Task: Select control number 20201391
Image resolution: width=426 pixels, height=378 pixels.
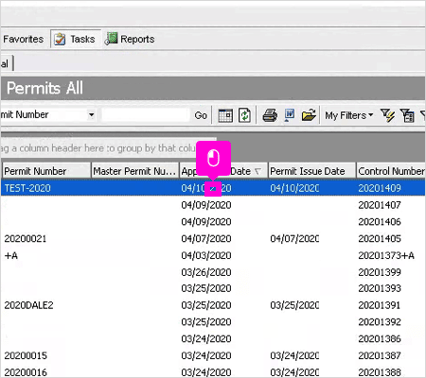Action: (x=380, y=305)
